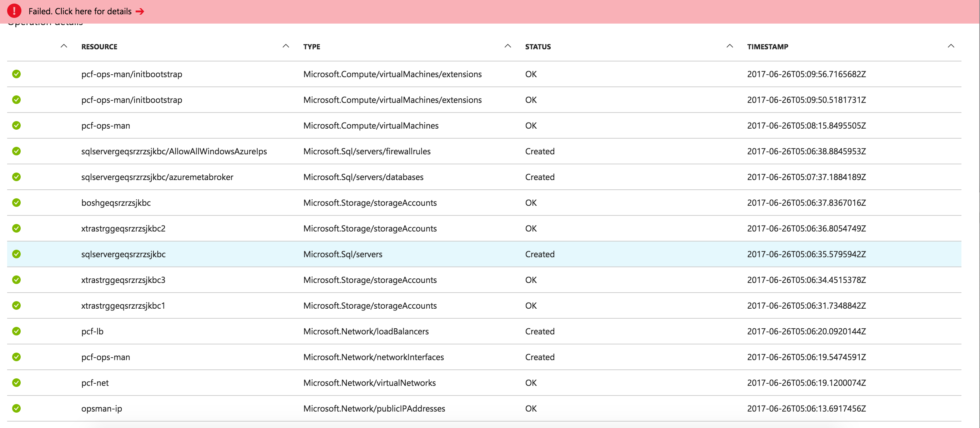
Task: Collapse the RESOURCE column via its chevron
Action: (64, 46)
